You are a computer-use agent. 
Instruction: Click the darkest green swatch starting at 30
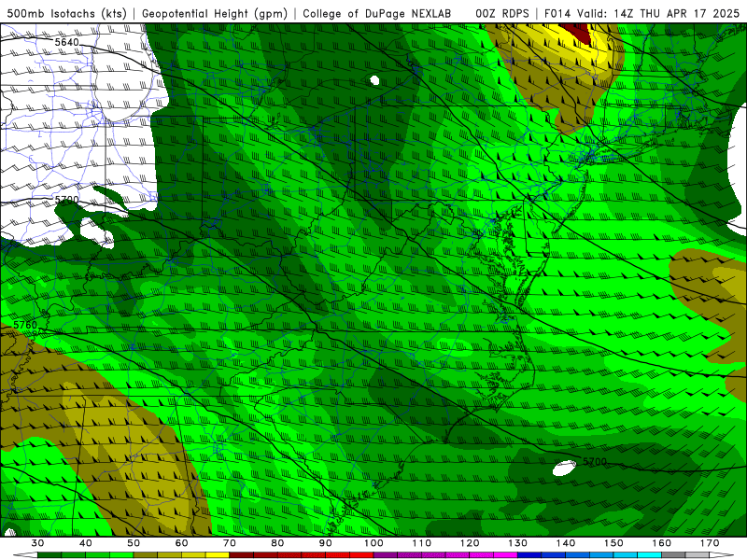click(x=49, y=555)
